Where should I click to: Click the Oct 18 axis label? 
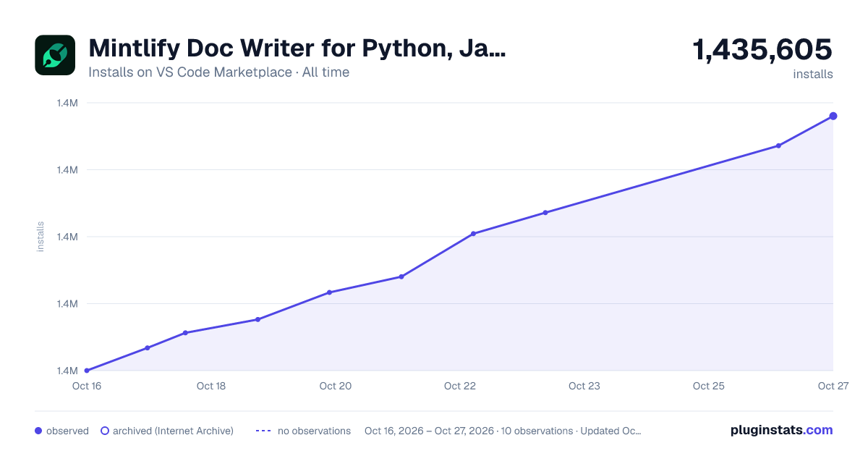click(x=211, y=386)
